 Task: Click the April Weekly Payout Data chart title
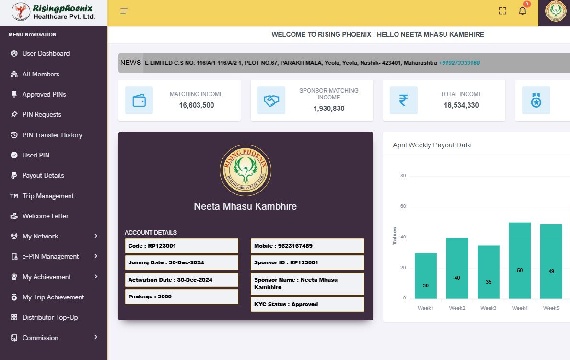pos(432,145)
